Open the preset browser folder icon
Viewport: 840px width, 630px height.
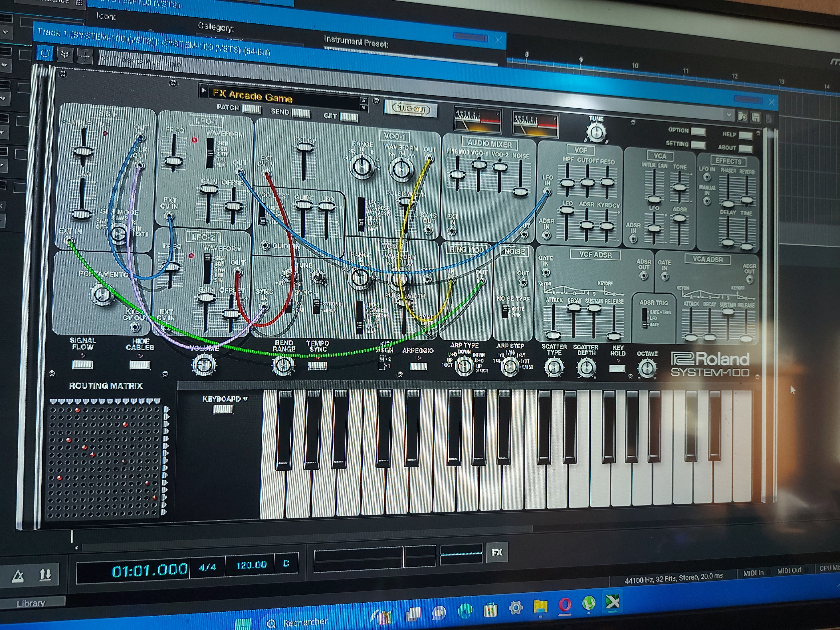click(x=742, y=116)
